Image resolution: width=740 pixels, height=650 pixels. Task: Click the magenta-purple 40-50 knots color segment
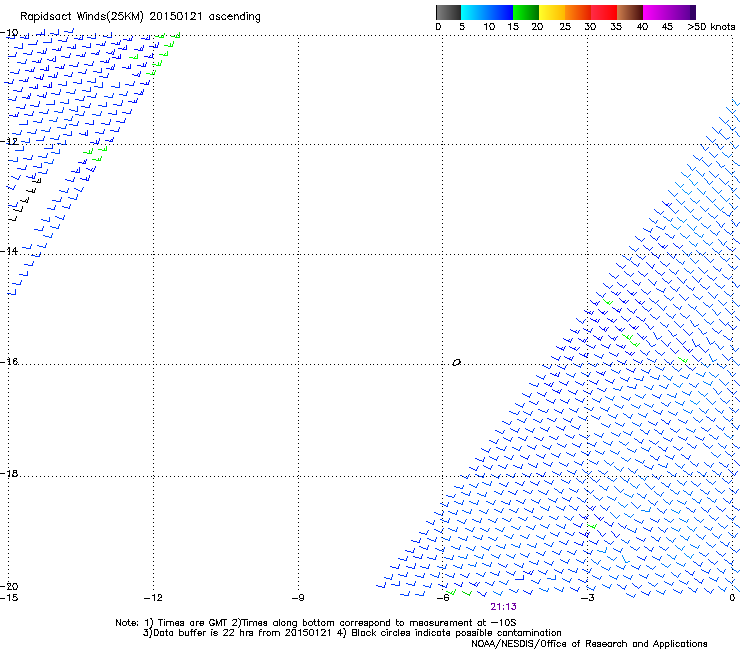point(669,12)
